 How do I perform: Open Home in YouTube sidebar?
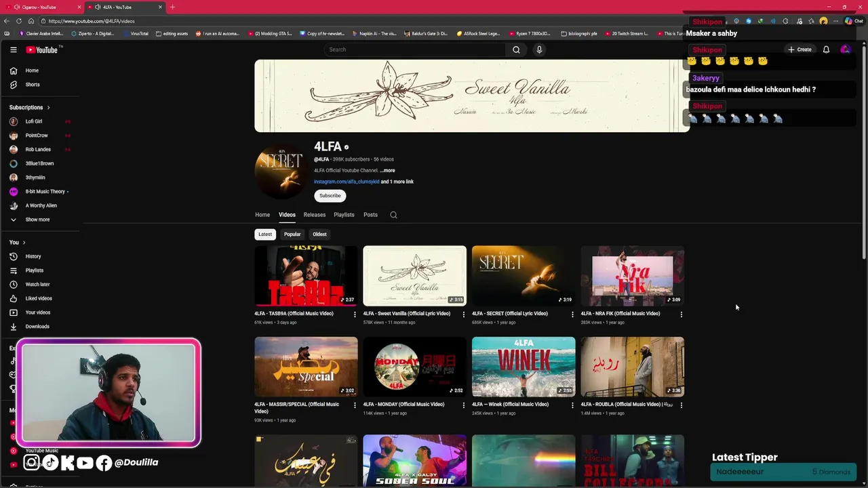click(24, 70)
